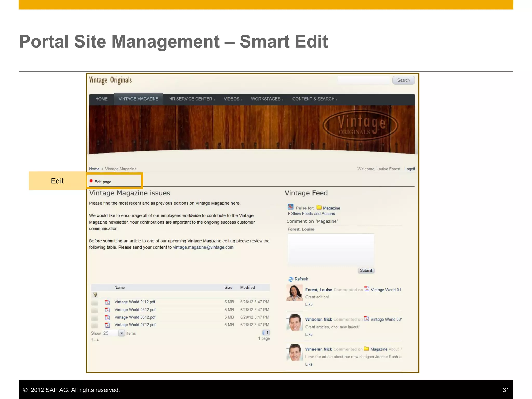532x399 pixels.
Task: Open Vintage World 0712.pdf file link
Action: (135, 325)
